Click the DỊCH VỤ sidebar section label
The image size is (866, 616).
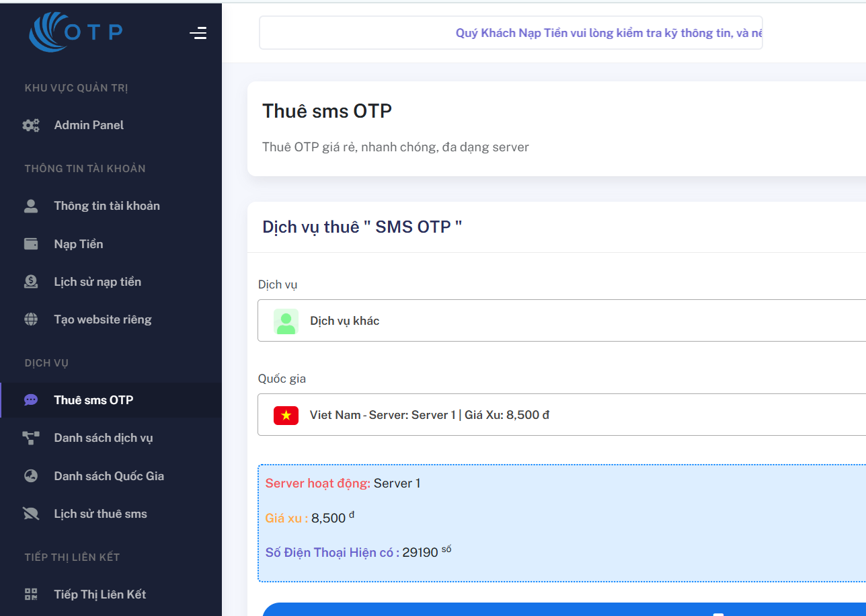pyautogui.click(x=46, y=362)
